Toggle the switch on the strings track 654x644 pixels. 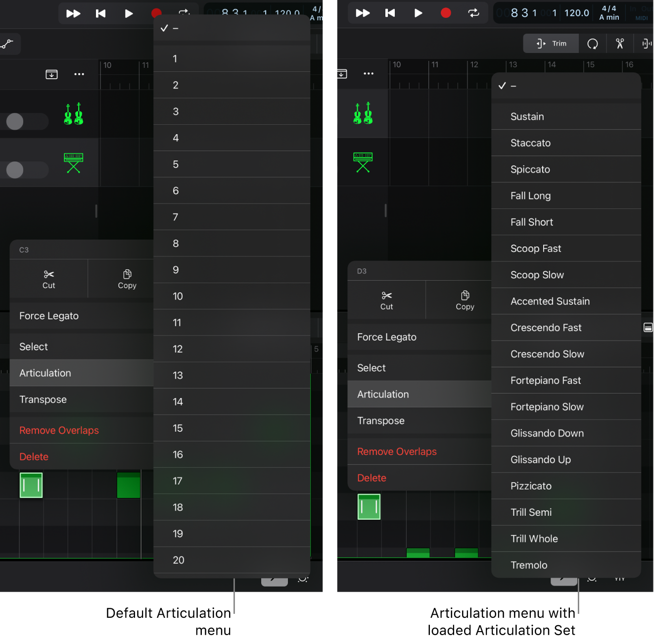[x=24, y=121]
